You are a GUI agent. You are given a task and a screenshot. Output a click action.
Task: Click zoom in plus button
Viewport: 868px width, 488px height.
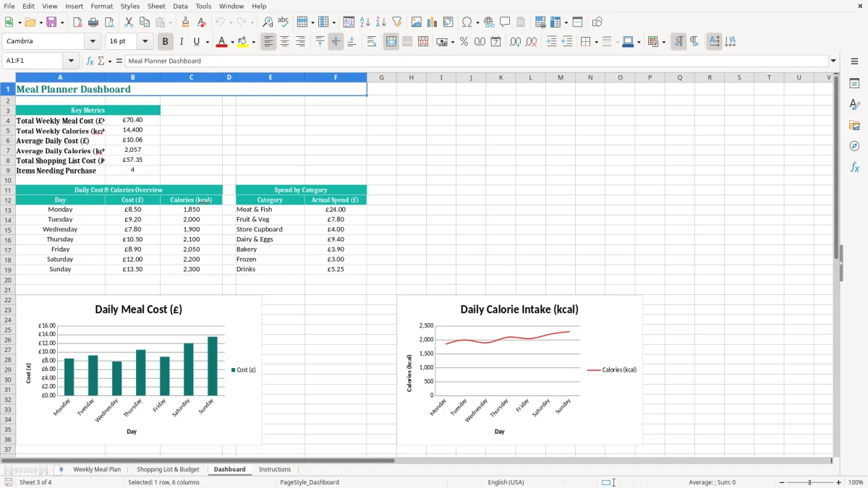pyautogui.click(x=838, y=482)
